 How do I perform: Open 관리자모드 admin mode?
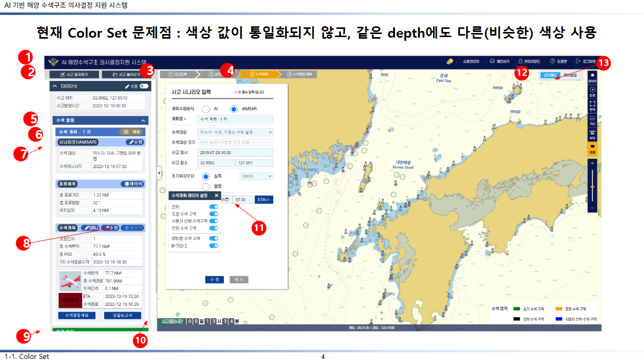click(530, 61)
